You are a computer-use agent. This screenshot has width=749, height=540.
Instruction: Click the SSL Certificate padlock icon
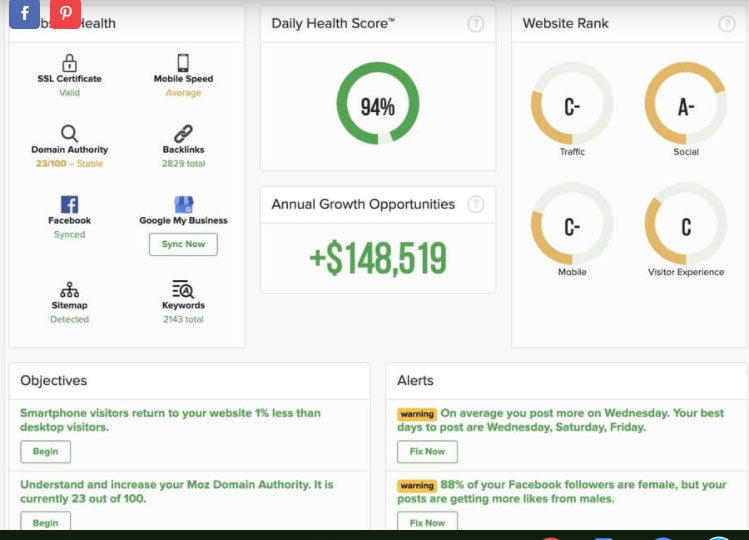70,63
